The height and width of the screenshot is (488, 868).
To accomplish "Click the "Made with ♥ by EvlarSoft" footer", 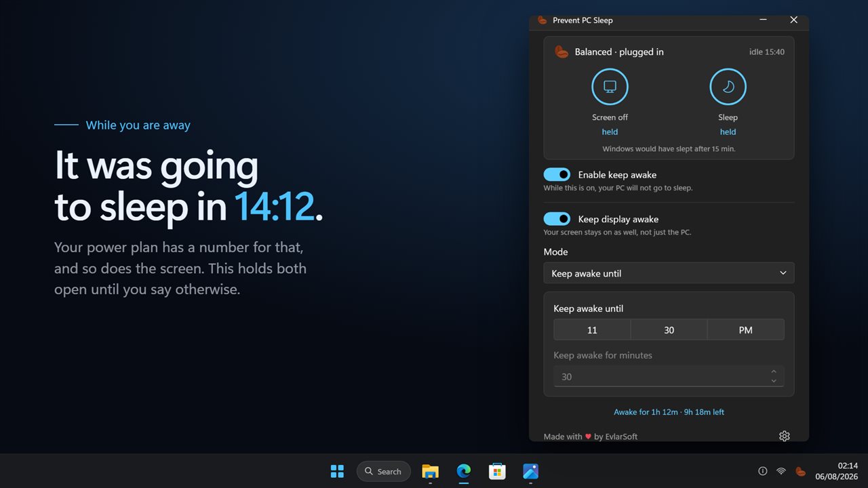I will coord(591,436).
